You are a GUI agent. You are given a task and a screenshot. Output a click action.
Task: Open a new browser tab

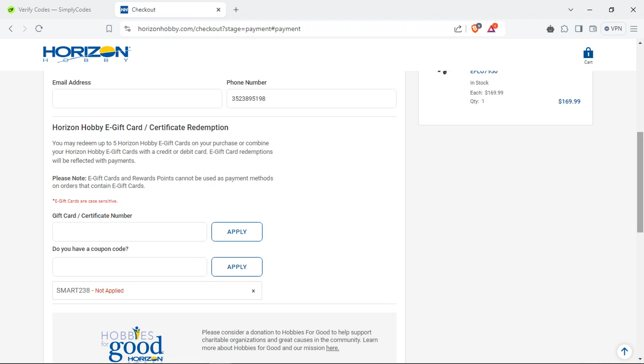[236, 9]
